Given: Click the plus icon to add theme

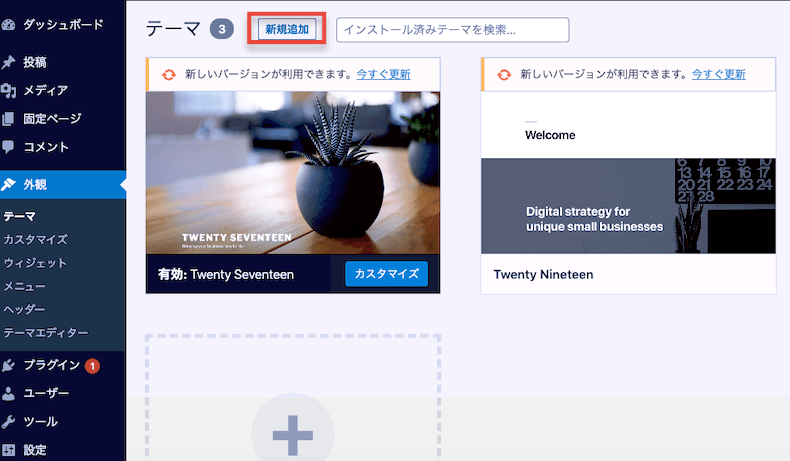Looking at the screenshot, I should click(293, 435).
